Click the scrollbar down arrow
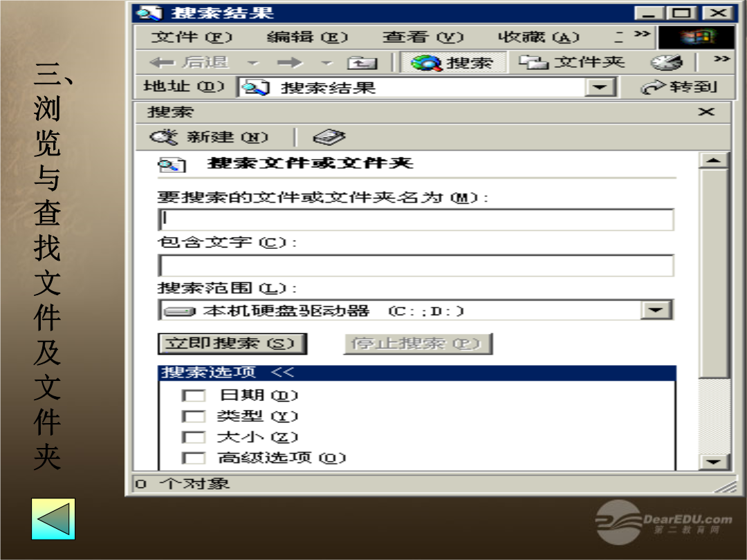 pyautogui.click(x=713, y=461)
